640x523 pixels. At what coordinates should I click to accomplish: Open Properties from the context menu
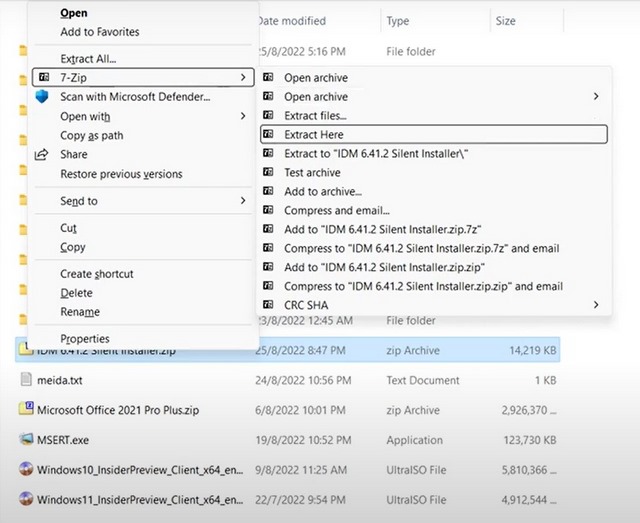point(85,339)
